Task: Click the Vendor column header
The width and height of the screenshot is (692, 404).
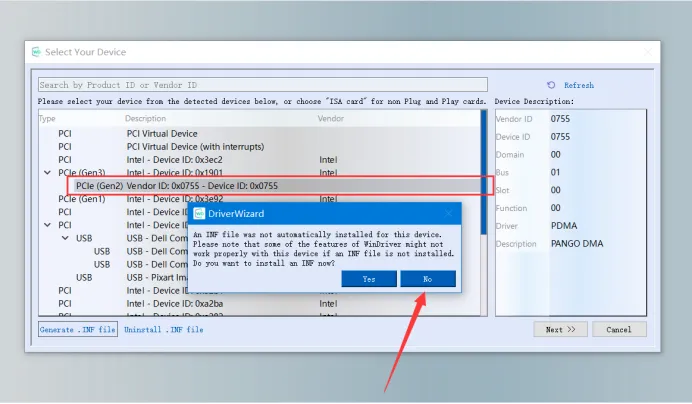Action: tap(330, 119)
